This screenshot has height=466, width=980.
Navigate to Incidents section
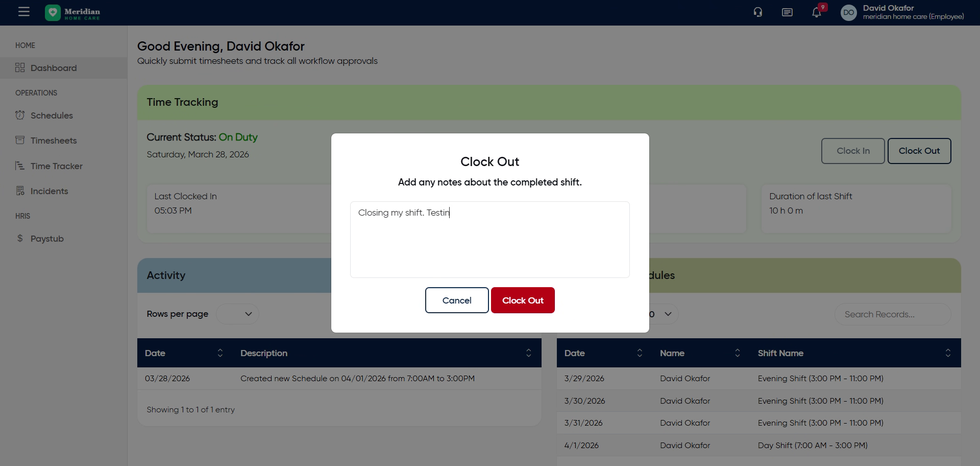(x=49, y=191)
